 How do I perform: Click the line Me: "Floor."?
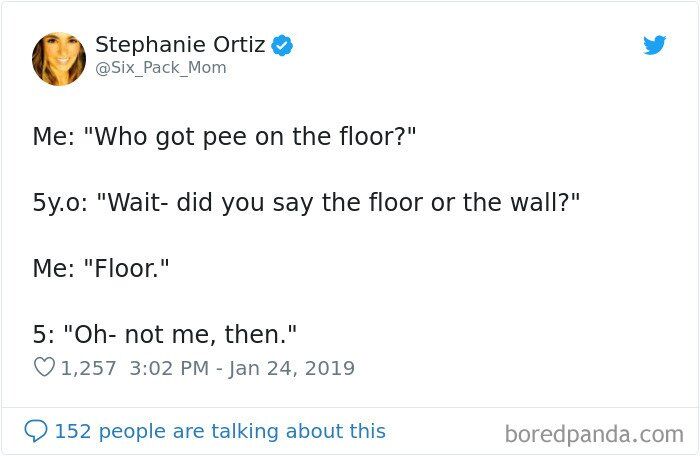(x=101, y=268)
